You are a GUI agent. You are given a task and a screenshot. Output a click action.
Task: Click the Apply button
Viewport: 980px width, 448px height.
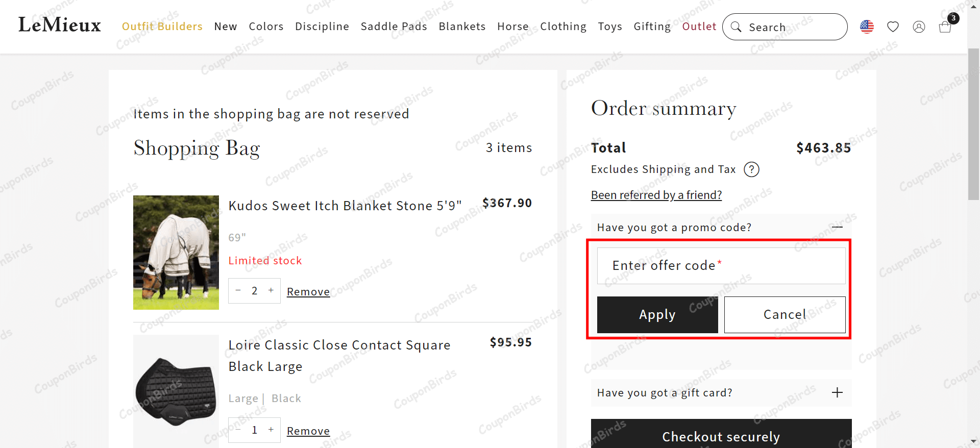[657, 314]
